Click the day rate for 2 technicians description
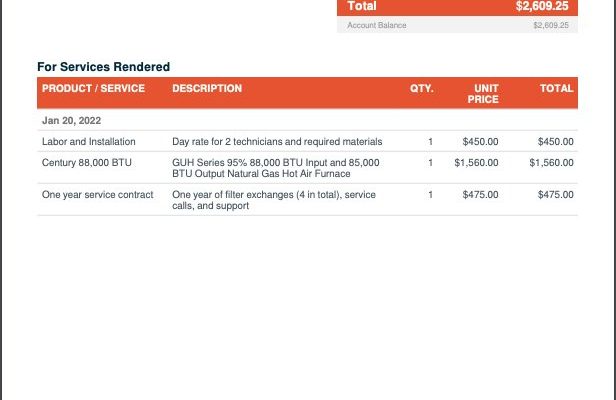Viewport: 616px width, 400px height. pyautogui.click(x=277, y=141)
